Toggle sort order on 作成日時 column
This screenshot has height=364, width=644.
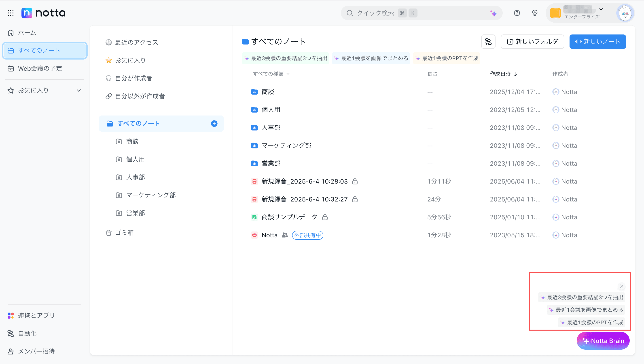pos(503,74)
